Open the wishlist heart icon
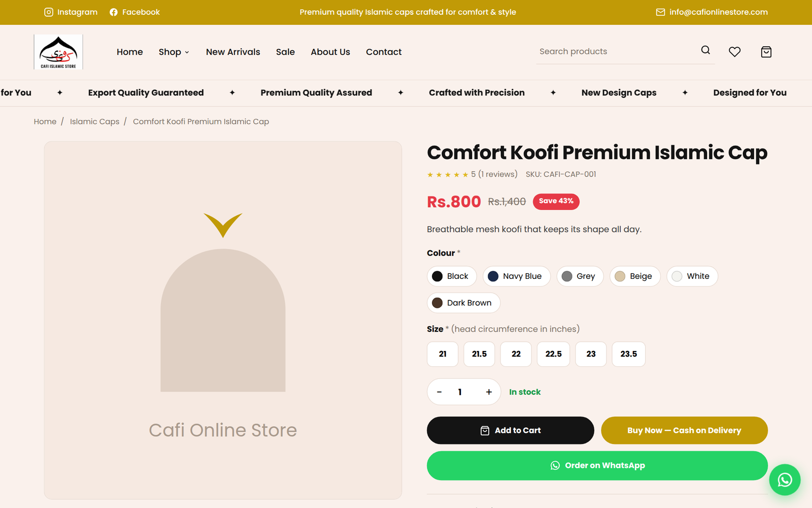812x508 pixels. pyautogui.click(x=734, y=52)
